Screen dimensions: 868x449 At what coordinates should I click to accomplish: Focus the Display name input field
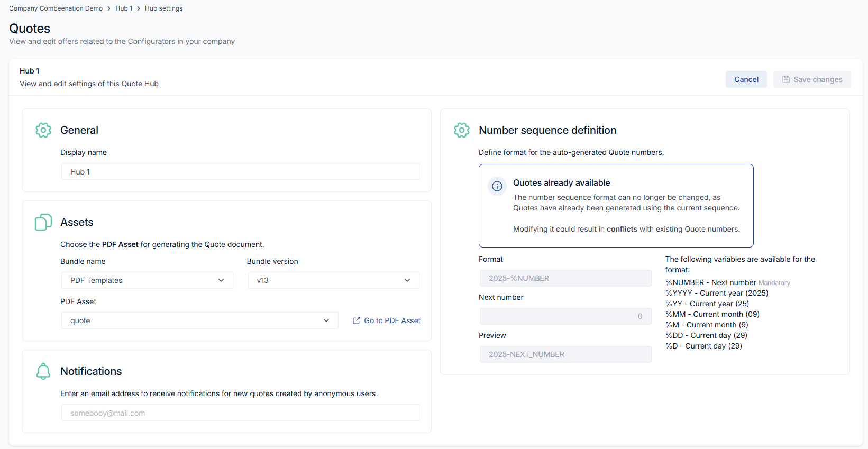240,172
